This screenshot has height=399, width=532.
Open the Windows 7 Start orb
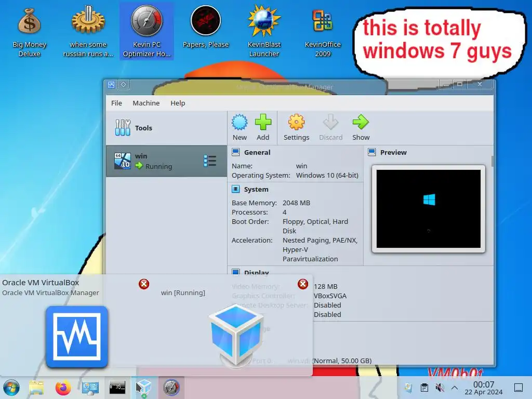[x=11, y=388]
